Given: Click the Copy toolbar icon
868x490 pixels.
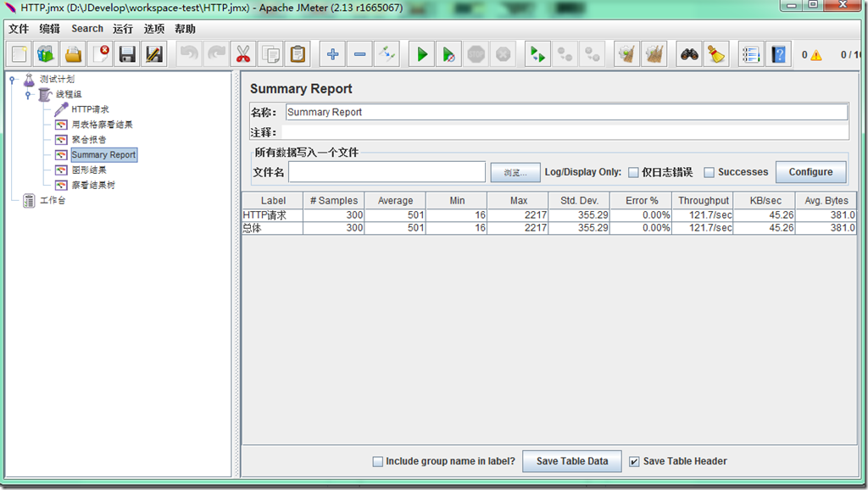Looking at the screenshot, I should pos(270,54).
